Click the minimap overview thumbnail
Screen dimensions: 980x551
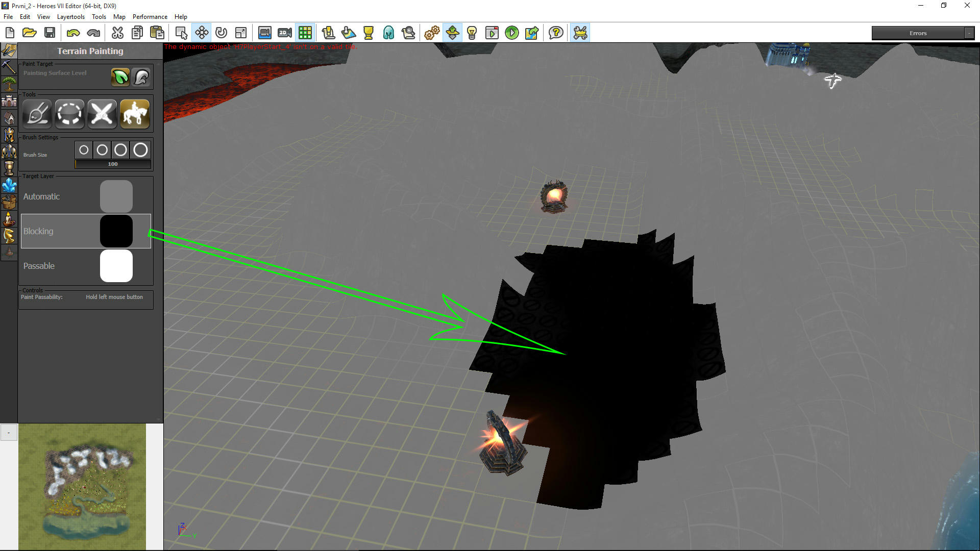[82, 487]
